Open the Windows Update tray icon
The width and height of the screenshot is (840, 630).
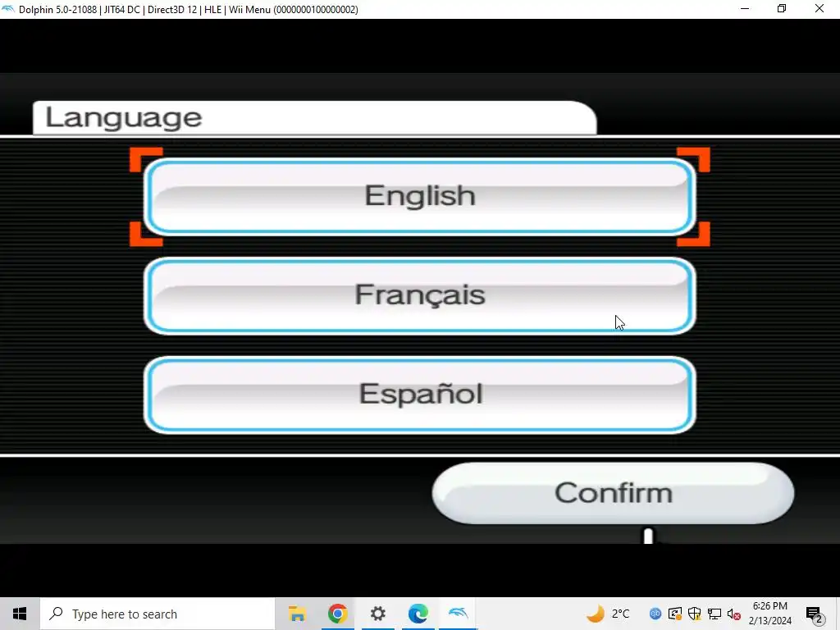pyautogui.click(x=675, y=614)
